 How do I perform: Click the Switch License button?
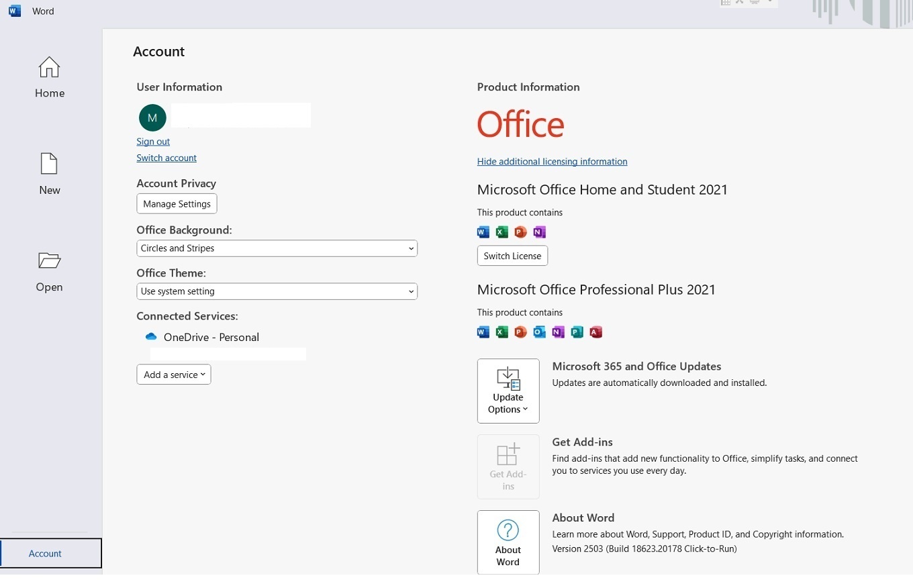click(x=512, y=256)
